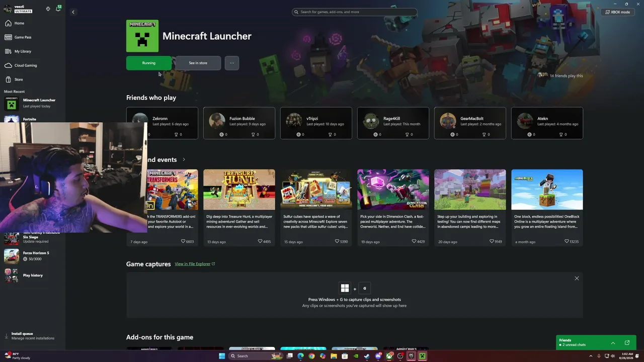Switch to Minecraft creeper icon in taskbar
This screenshot has width=644, height=362.
[423, 356]
